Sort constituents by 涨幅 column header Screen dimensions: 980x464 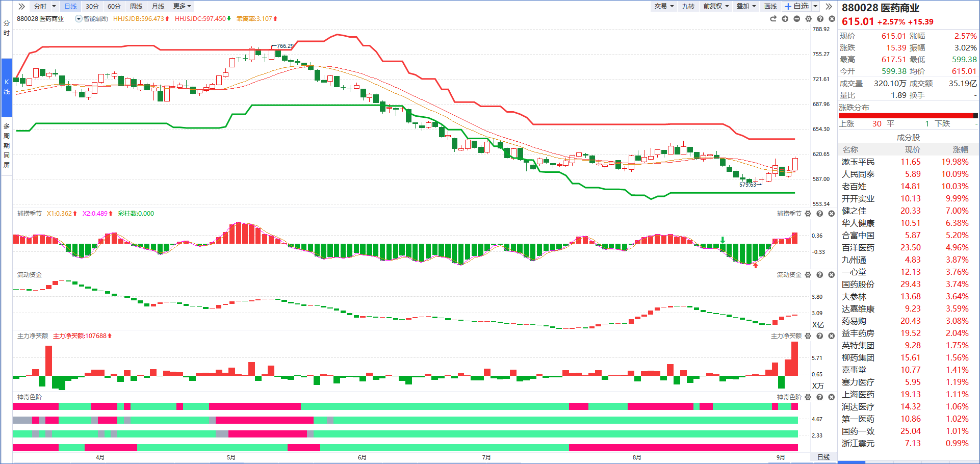click(x=960, y=150)
